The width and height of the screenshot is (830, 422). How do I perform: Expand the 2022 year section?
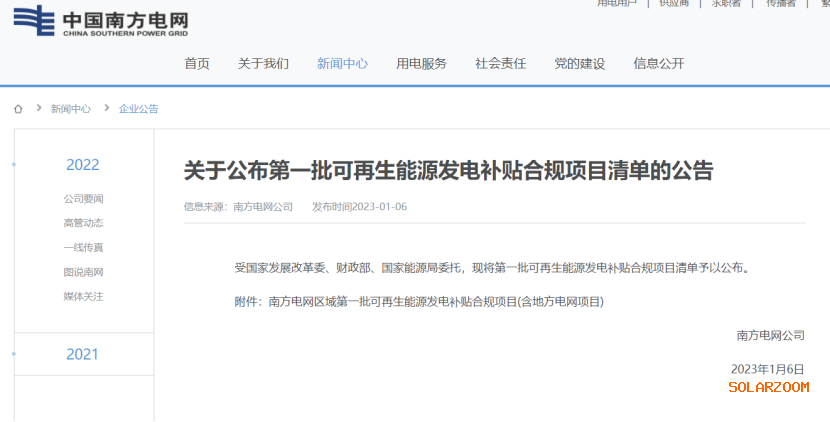[83, 165]
